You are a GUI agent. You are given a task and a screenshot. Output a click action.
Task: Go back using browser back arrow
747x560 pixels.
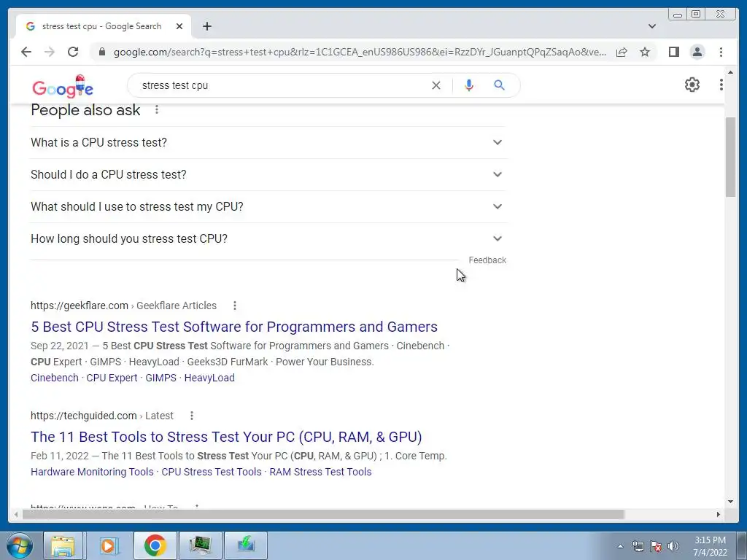coord(26,52)
